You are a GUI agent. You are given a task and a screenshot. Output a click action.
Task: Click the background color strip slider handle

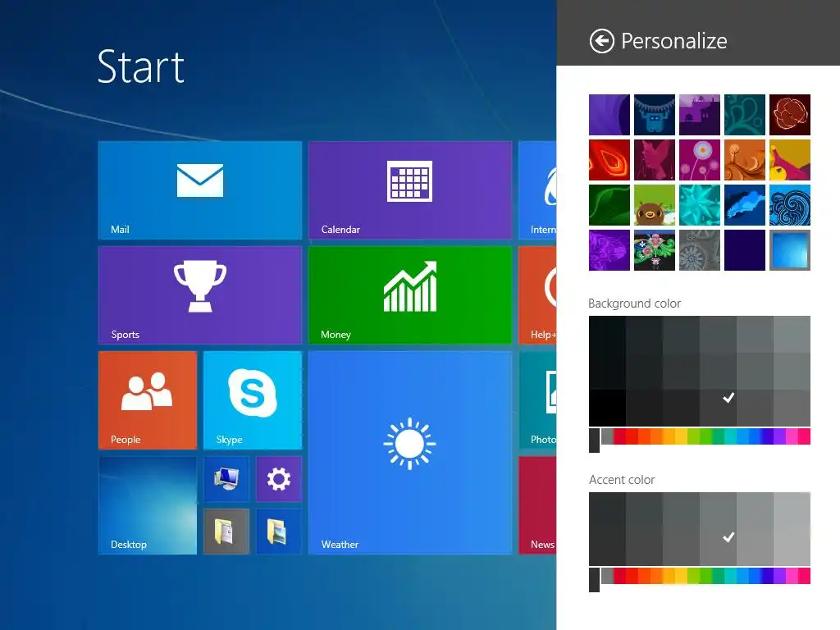pos(594,441)
